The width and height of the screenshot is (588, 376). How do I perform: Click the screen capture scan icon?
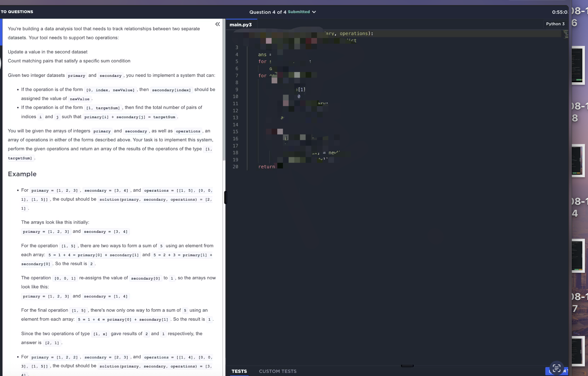[557, 368]
